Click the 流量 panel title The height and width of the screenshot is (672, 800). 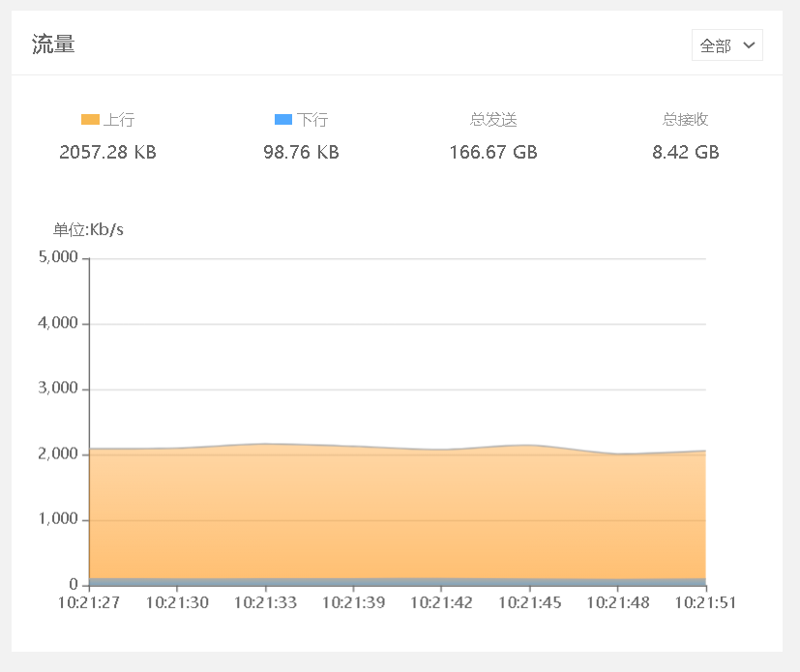(x=53, y=44)
